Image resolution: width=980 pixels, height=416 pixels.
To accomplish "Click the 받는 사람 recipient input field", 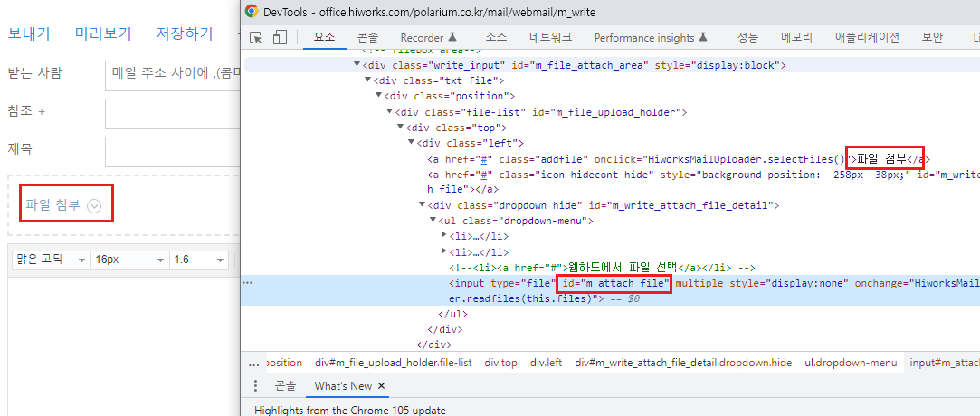I will pyautogui.click(x=173, y=76).
